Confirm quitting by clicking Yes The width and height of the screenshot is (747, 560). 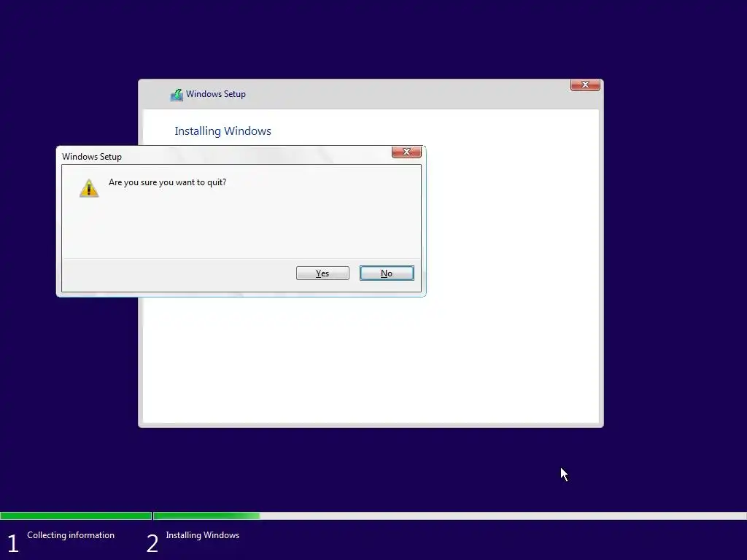322,273
